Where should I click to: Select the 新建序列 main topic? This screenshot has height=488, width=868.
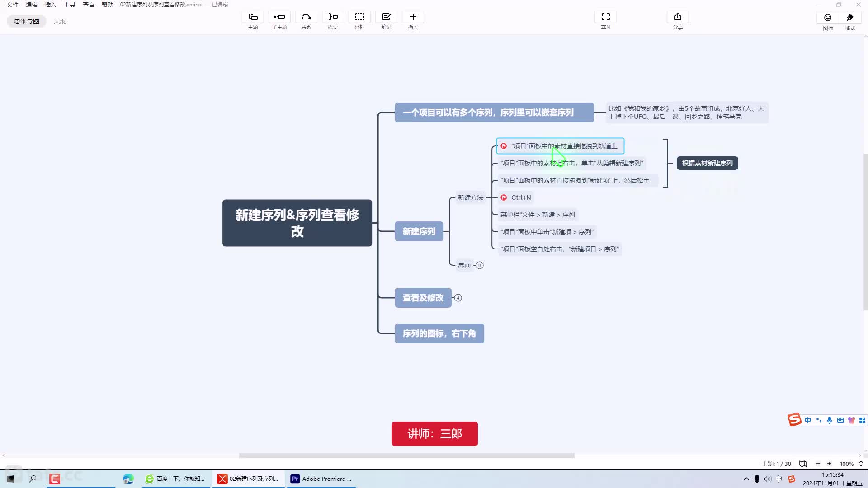pos(419,231)
